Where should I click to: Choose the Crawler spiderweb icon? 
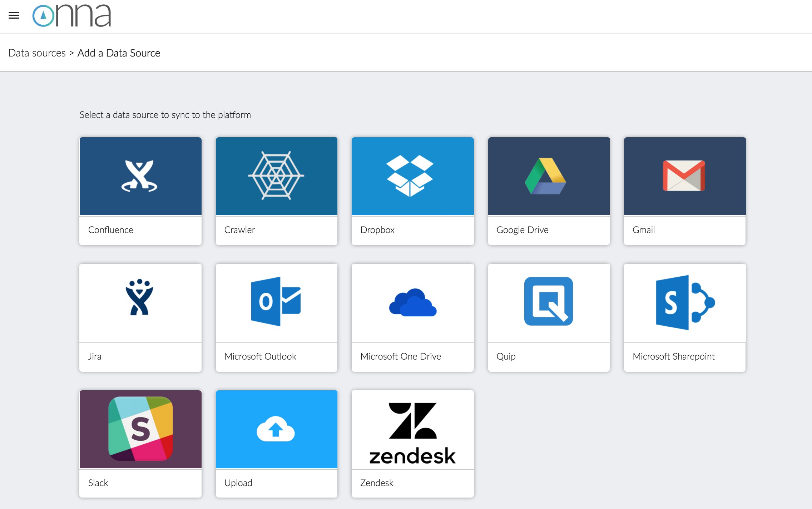276,176
